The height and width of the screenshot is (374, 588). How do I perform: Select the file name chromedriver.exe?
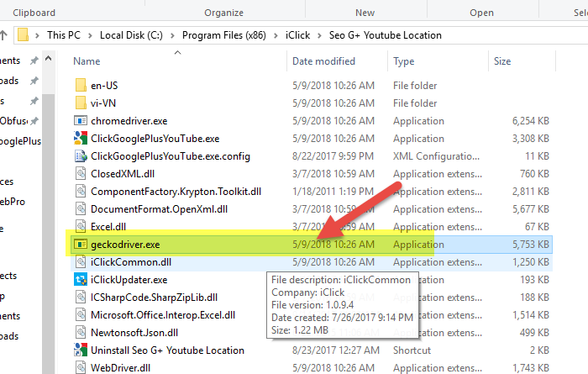(x=129, y=120)
